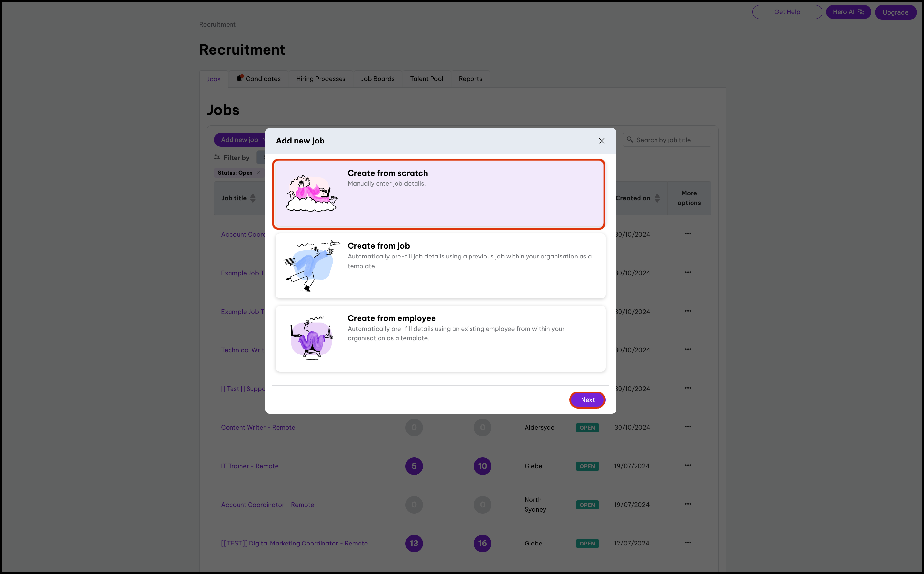Open the Account Coordinator - Remote job link
This screenshot has width=924, height=574.
coord(268,505)
